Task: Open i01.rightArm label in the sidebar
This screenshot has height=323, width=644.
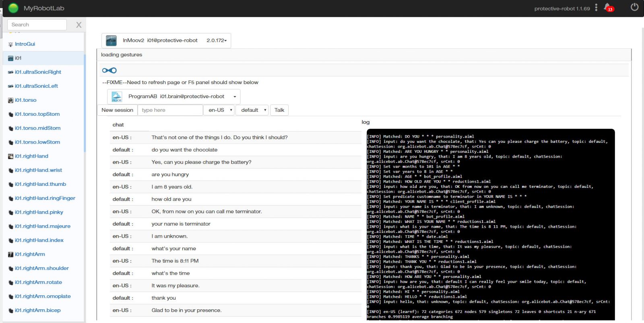Action: click(30, 254)
